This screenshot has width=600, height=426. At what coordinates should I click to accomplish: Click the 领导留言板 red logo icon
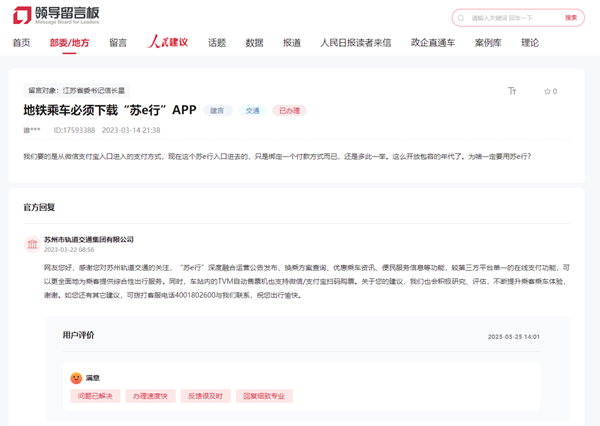(x=22, y=15)
